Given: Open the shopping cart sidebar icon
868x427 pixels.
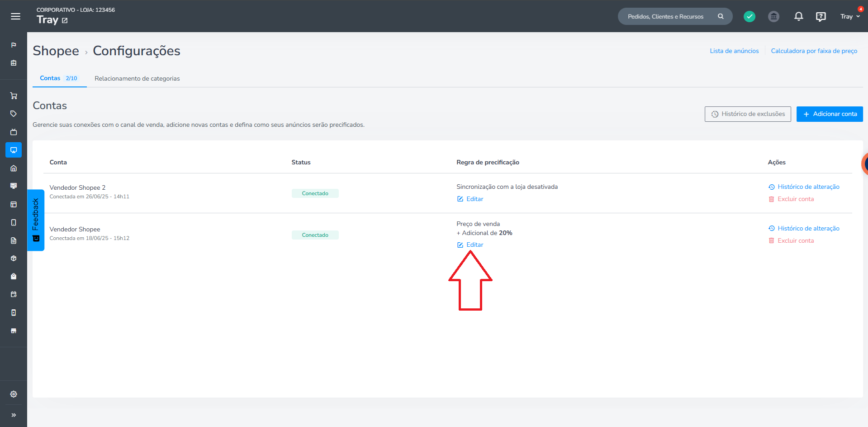Looking at the screenshot, I should (x=14, y=96).
